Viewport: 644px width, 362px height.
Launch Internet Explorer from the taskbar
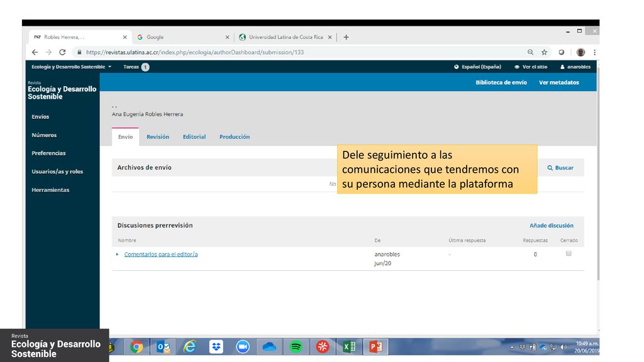(189, 347)
